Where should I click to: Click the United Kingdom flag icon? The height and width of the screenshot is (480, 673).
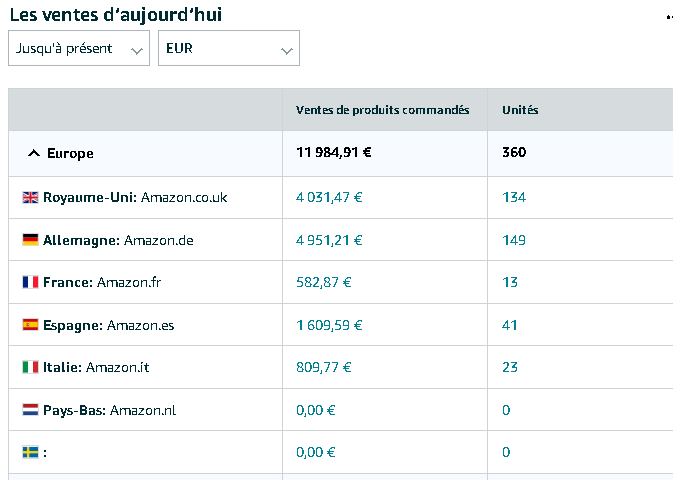(x=30, y=197)
